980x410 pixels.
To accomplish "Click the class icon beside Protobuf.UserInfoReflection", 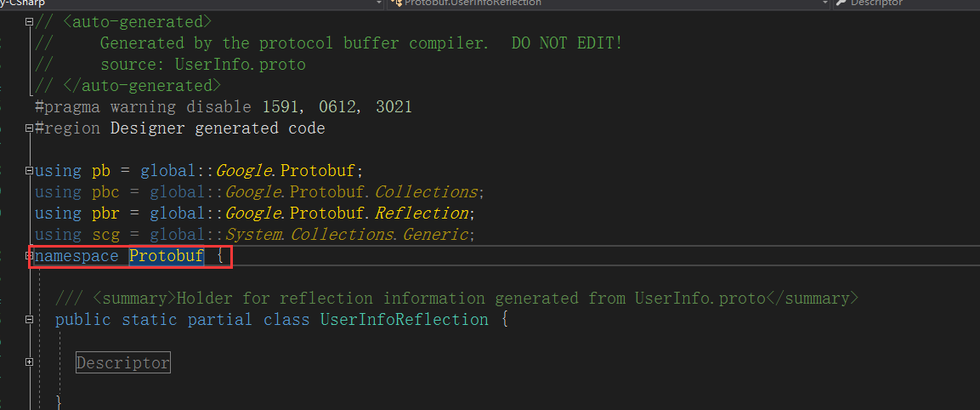I will tap(395, 3).
